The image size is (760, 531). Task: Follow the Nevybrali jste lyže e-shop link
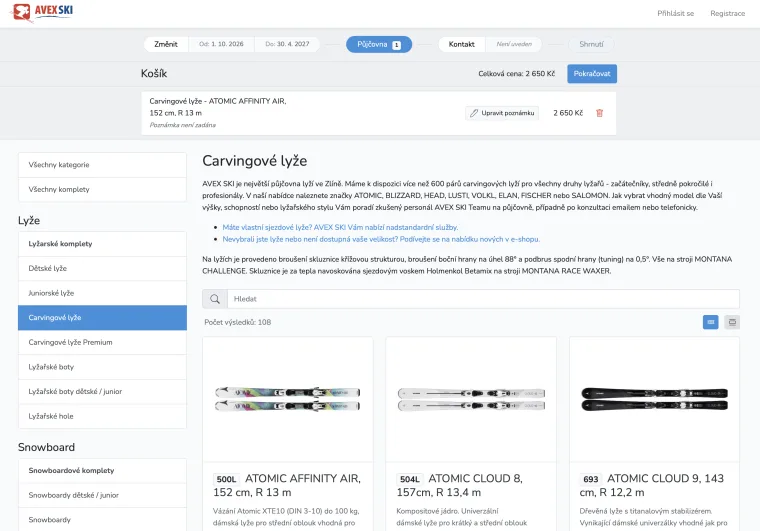[381, 239]
